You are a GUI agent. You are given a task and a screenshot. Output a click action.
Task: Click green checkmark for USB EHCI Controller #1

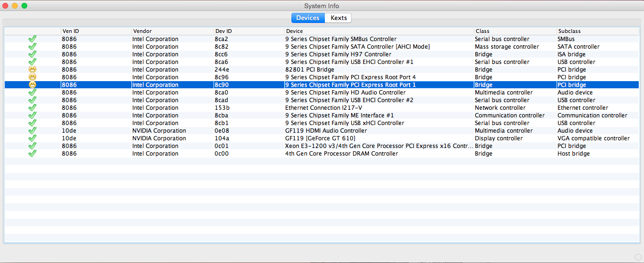32,62
